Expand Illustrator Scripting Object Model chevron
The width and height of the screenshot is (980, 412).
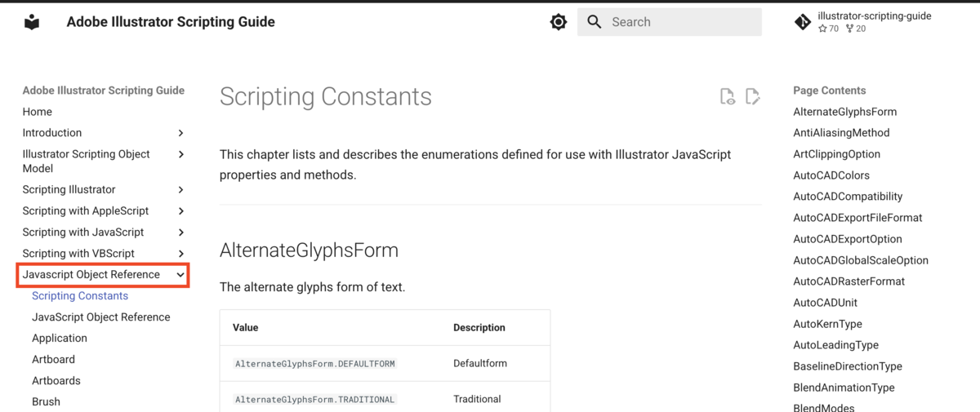click(180, 154)
